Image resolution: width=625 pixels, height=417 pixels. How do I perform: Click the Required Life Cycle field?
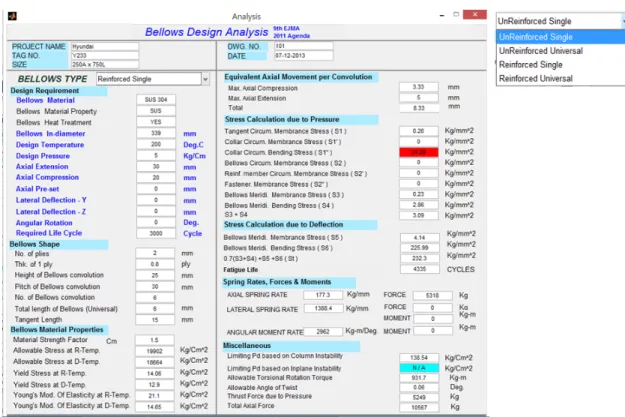tap(156, 234)
